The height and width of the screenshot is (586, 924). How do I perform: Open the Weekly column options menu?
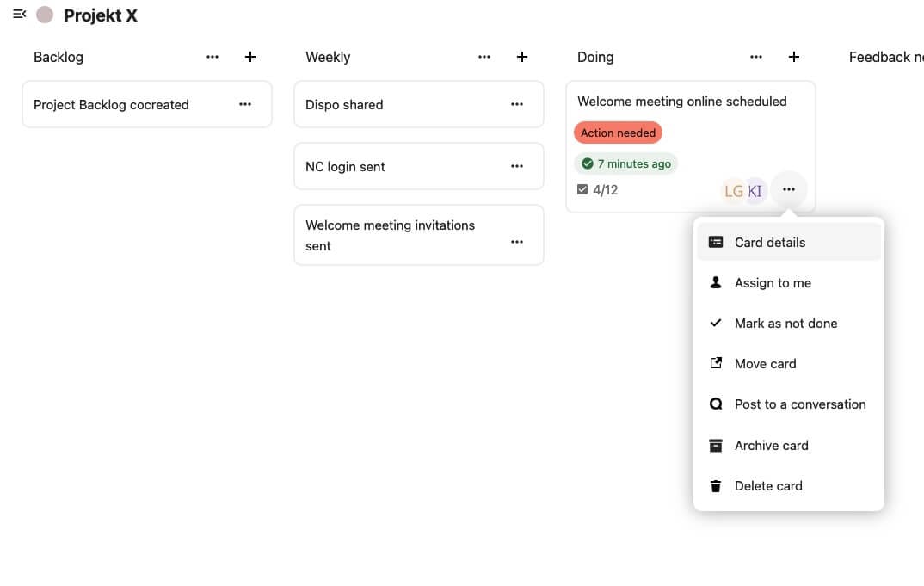coord(484,57)
